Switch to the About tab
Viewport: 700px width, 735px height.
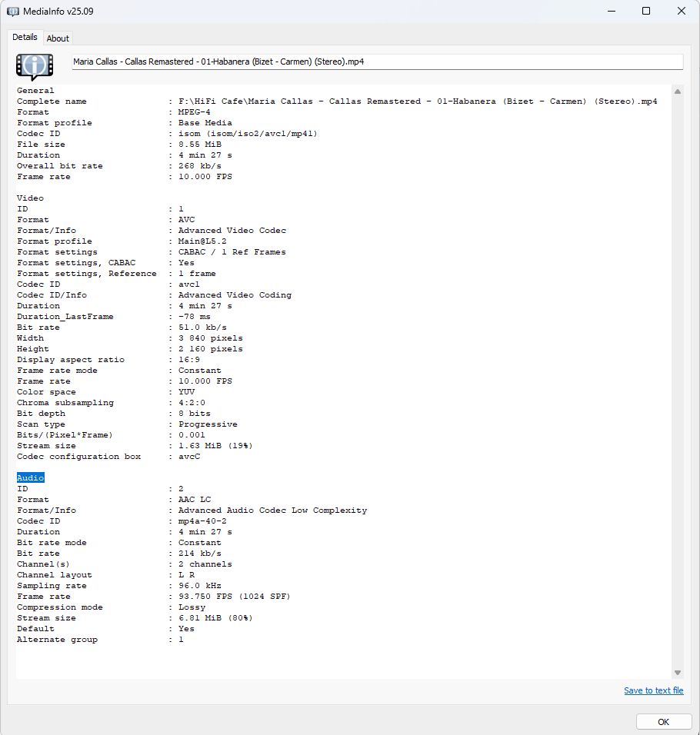[x=58, y=38]
